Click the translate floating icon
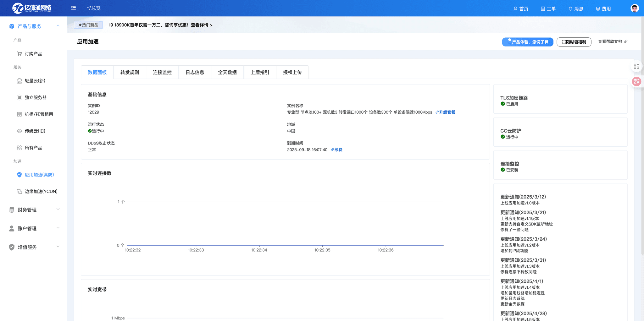 pos(636,82)
